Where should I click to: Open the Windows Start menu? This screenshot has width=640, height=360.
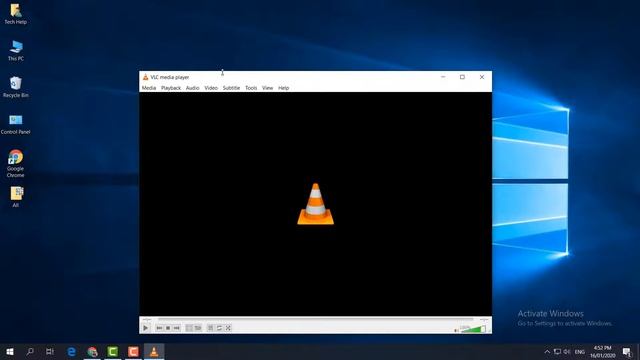10,351
